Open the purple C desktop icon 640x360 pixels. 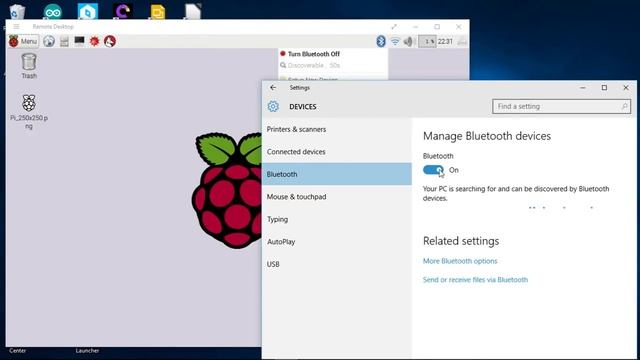[123, 11]
